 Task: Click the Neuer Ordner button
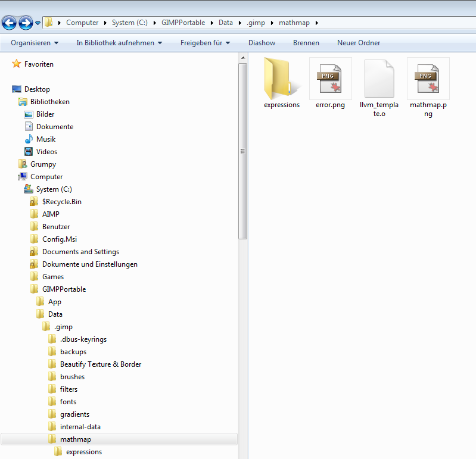[x=358, y=43]
